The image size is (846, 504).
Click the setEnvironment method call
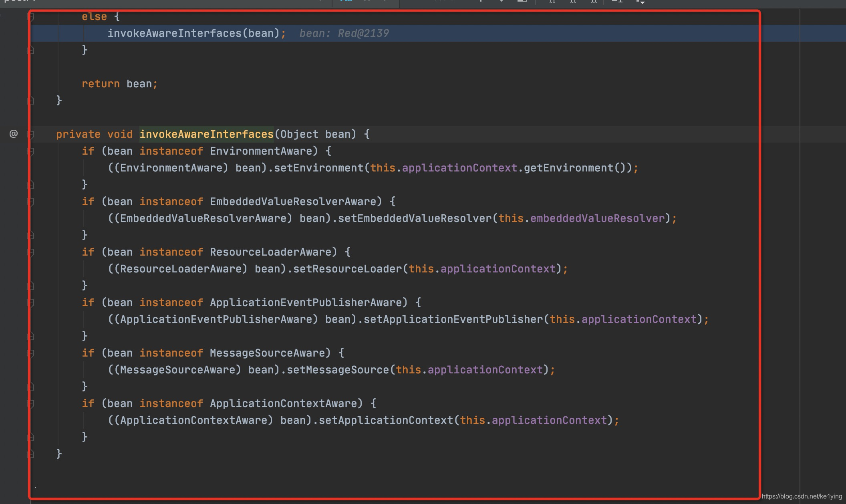318,168
